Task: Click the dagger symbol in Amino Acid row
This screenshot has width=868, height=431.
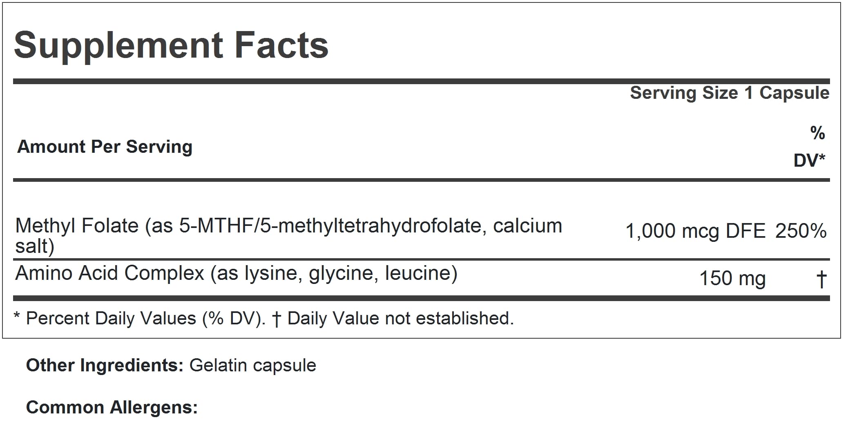Action: [x=821, y=280]
